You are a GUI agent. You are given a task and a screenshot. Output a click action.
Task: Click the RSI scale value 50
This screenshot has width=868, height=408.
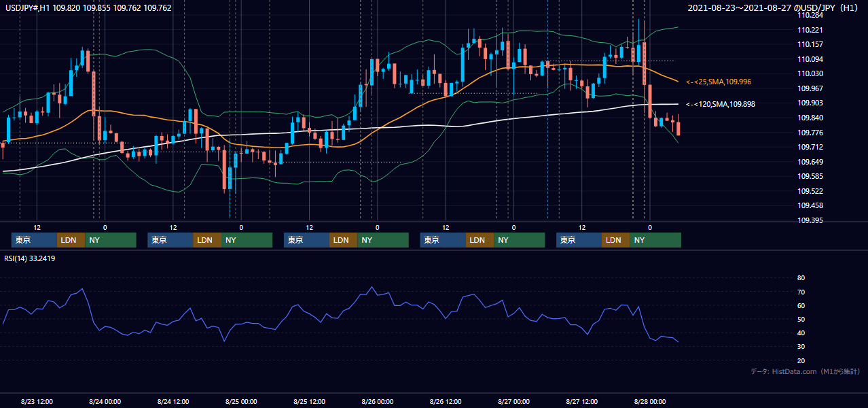pyautogui.click(x=801, y=319)
